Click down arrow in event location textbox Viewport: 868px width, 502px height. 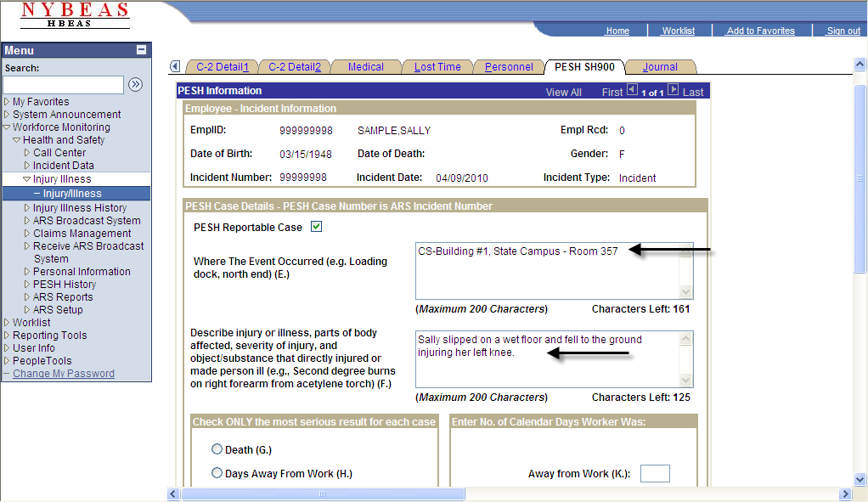686,291
